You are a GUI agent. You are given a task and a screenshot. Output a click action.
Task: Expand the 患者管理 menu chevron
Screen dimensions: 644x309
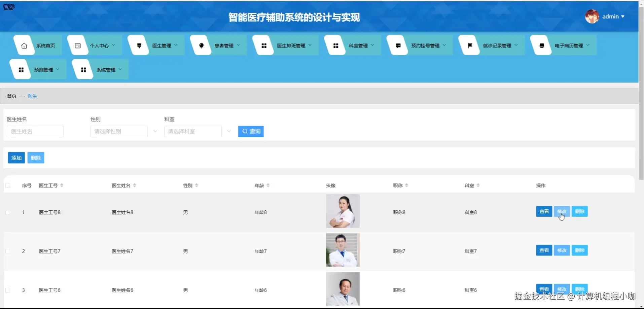pos(238,45)
